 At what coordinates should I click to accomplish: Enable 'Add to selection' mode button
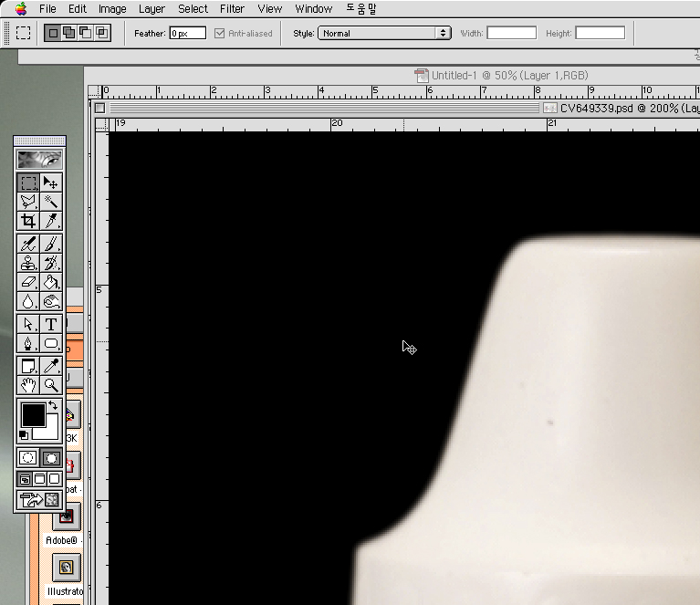click(x=68, y=33)
